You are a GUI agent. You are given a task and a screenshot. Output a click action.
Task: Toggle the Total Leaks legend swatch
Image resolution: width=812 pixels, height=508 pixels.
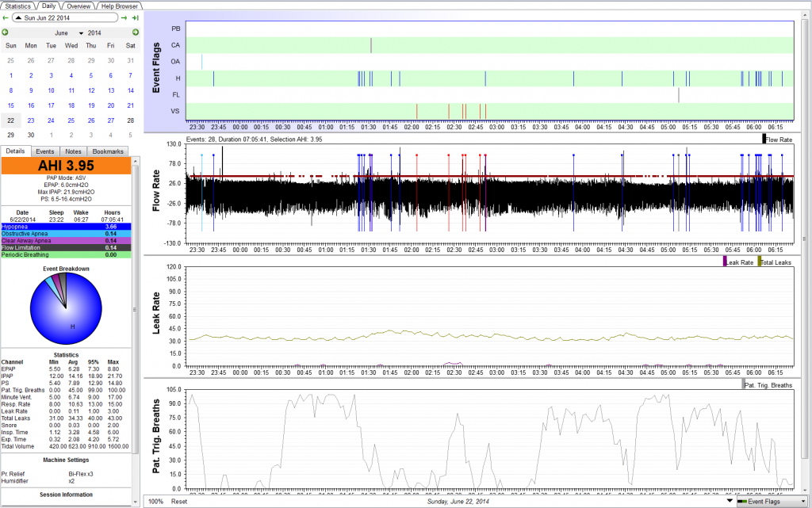pyautogui.click(x=760, y=262)
